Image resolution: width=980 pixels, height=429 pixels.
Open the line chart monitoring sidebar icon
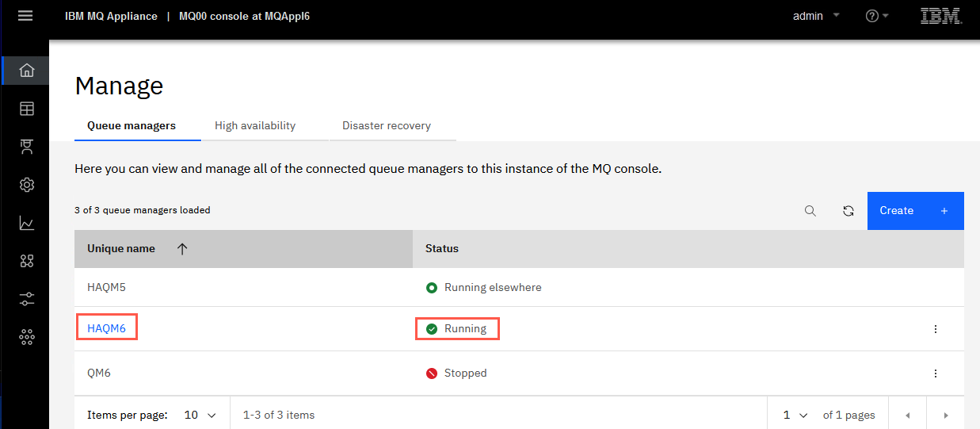[x=27, y=223]
